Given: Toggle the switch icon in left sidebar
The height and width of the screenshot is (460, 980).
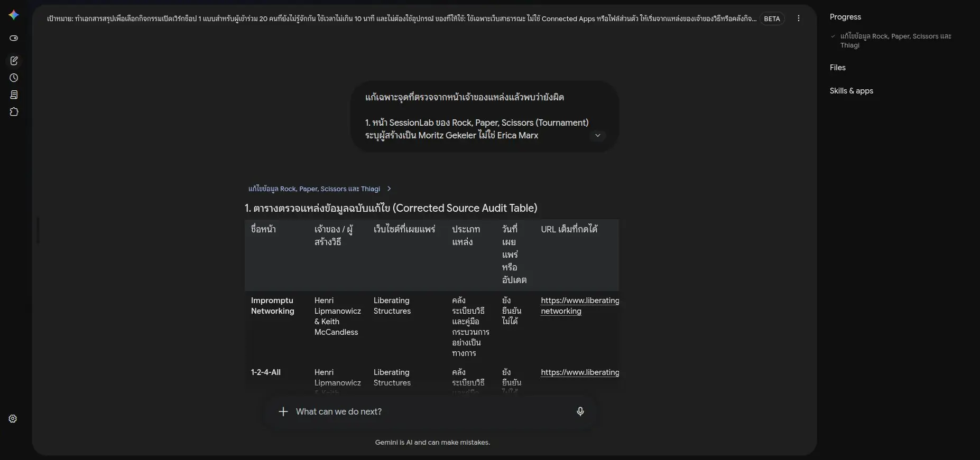Looking at the screenshot, I should click(x=14, y=38).
